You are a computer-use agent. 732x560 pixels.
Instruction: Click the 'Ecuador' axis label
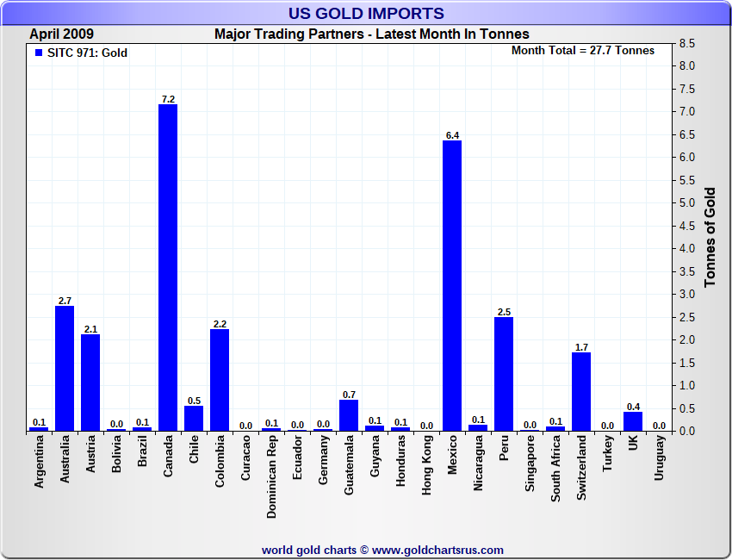click(x=297, y=457)
